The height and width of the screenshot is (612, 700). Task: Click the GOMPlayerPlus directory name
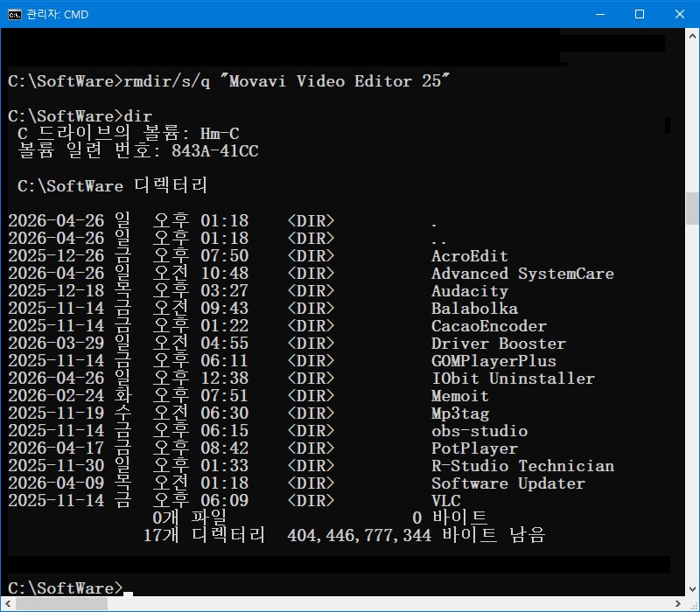pos(493,361)
